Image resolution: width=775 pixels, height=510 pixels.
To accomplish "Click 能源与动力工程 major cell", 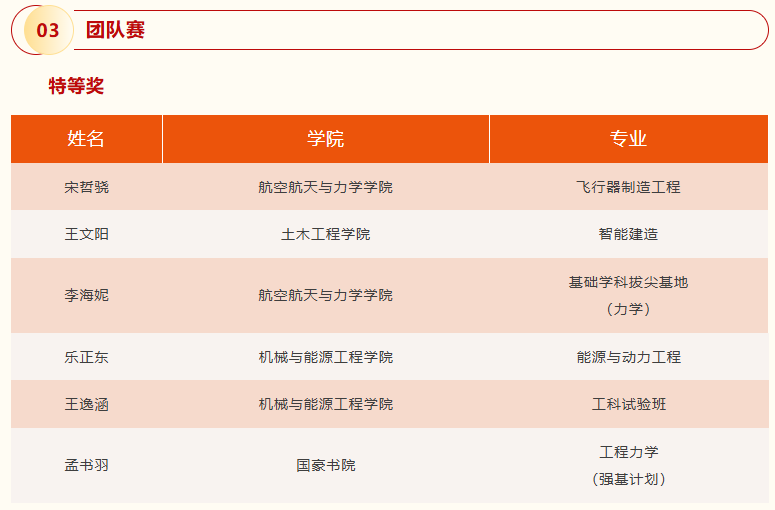I will (x=628, y=357).
